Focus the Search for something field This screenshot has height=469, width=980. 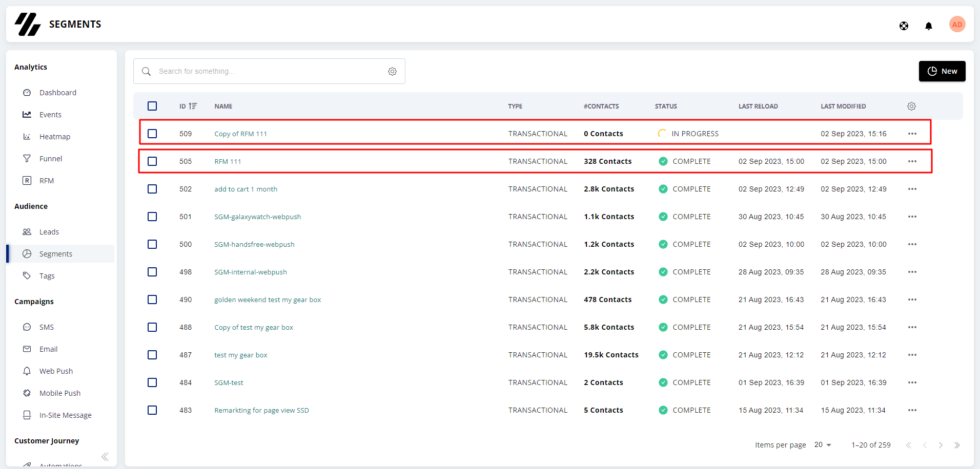pos(269,71)
